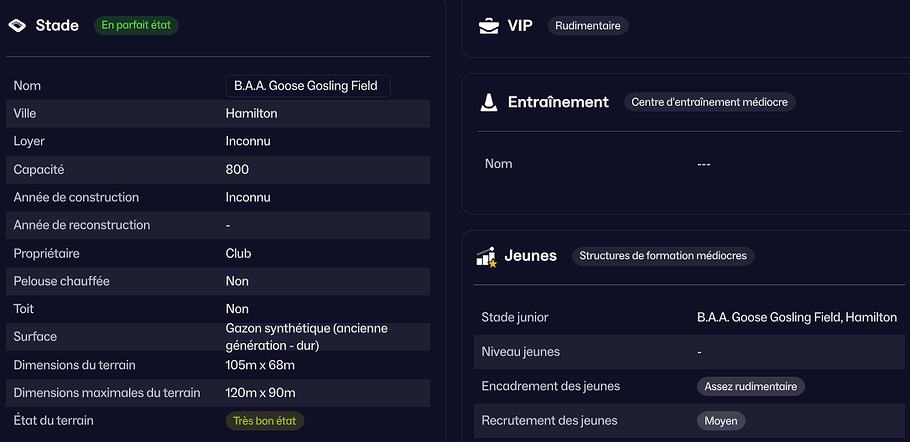This screenshot has width=910, height=442.
Task: Click the 'Très bon état' pitch badge
Action: point(264,421)
